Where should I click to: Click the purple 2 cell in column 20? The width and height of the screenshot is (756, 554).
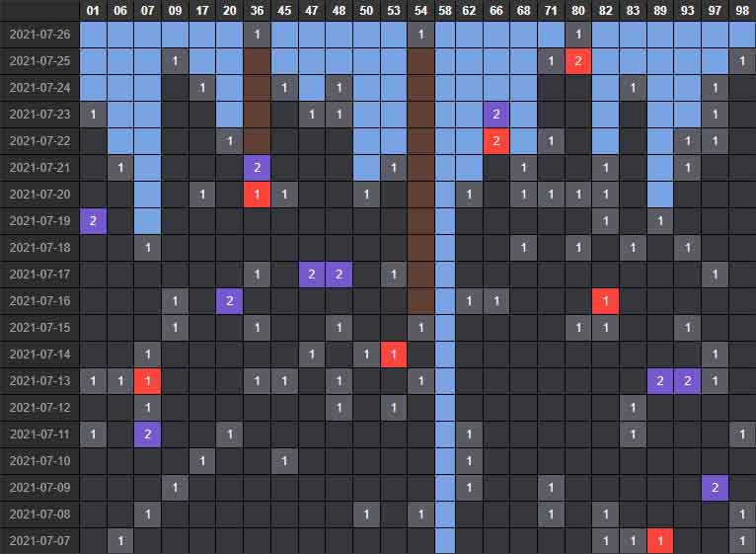click(229, 300)
